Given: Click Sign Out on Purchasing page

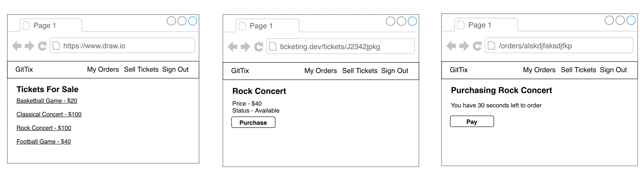Looking at the screenshot, I should pyautogui.click(x=613, y=70).
